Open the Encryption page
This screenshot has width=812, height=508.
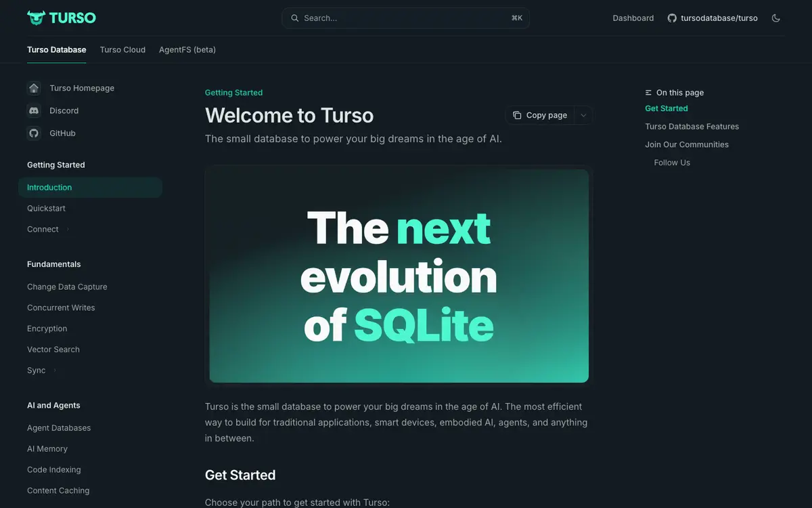[x=47, y=329]
